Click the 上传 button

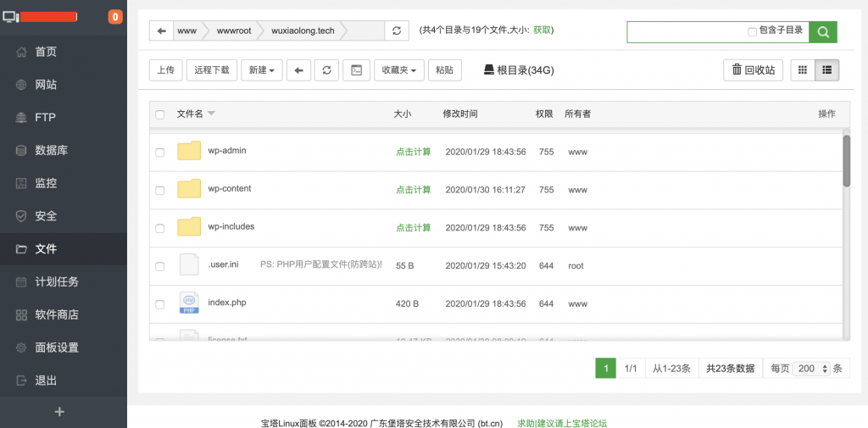[166, 70]
